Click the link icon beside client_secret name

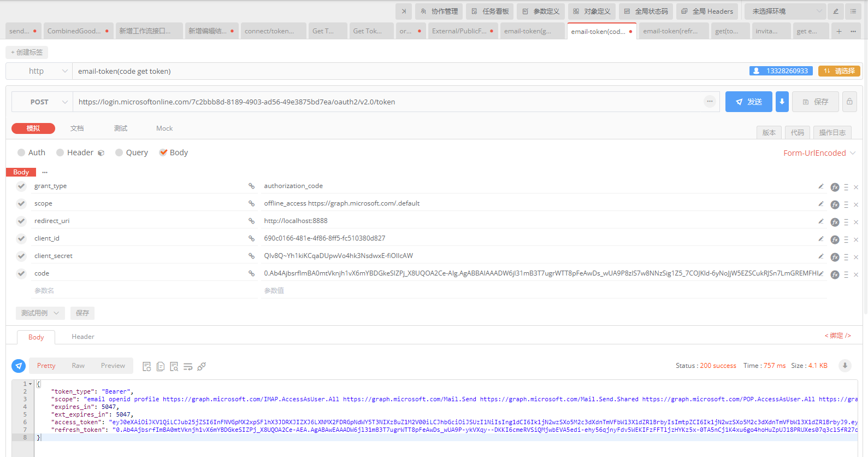tap(251, 256)
